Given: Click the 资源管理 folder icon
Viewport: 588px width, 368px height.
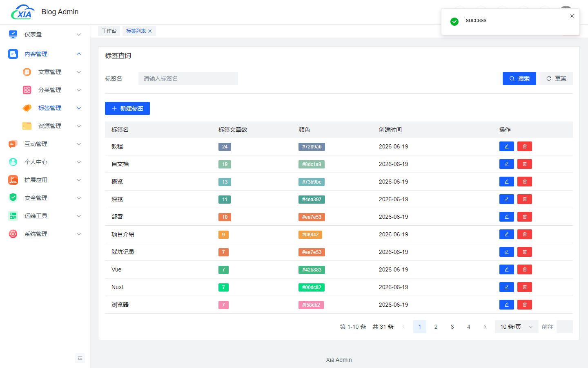Looking at the screenshot, I should (x=27, y=126).
